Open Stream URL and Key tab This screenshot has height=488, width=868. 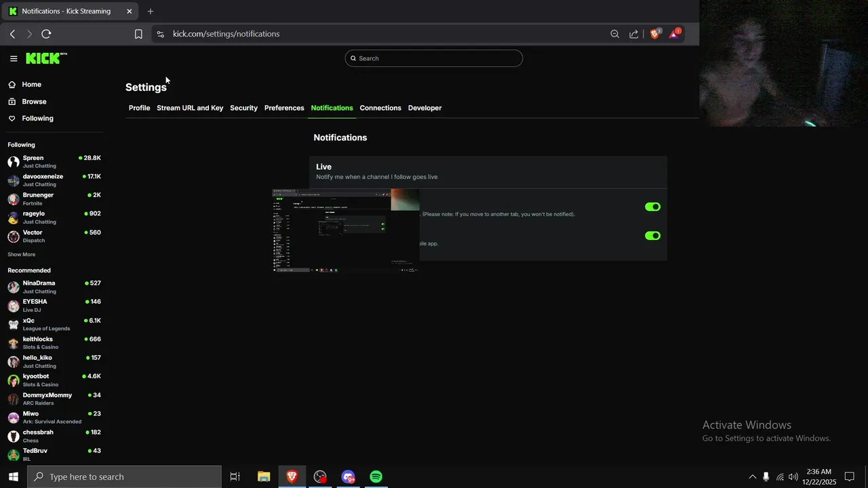[x=190, y=108]
